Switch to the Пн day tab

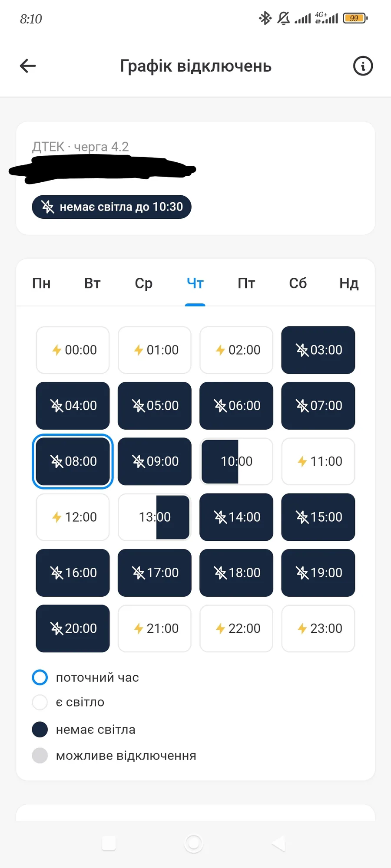pyautogui.click(x=41, y=283)
